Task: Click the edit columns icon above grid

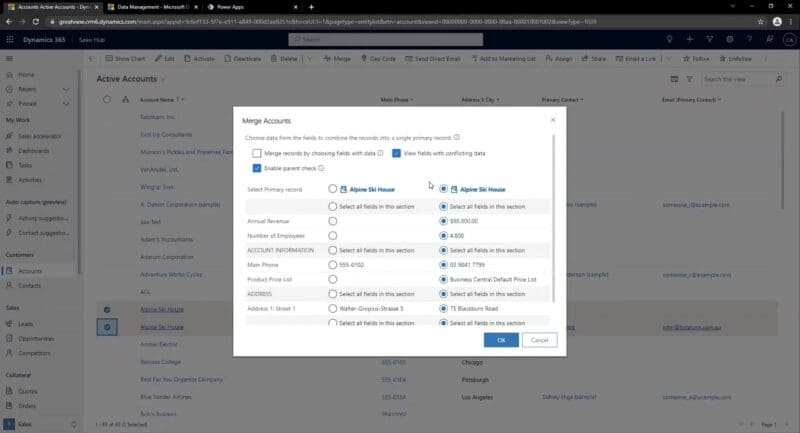Action: point(674,79)
